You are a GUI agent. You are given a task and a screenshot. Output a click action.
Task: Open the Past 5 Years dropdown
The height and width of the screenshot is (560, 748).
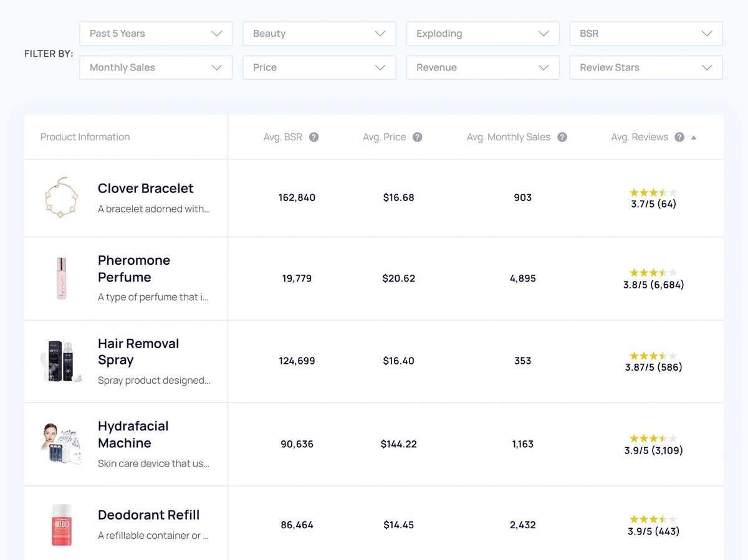pos(156,34)
